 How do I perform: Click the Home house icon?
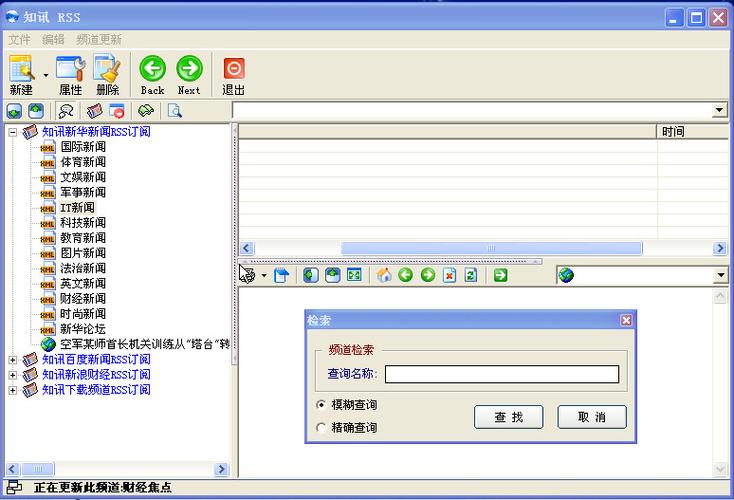[384, 275]
